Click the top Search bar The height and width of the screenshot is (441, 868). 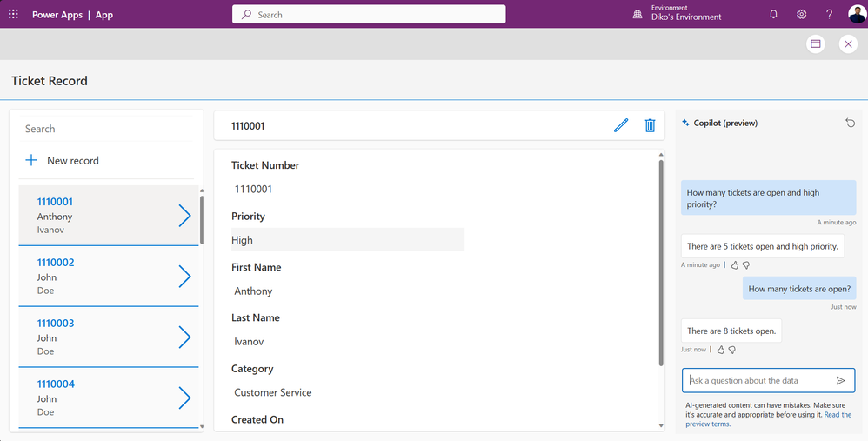click(369, 15)
